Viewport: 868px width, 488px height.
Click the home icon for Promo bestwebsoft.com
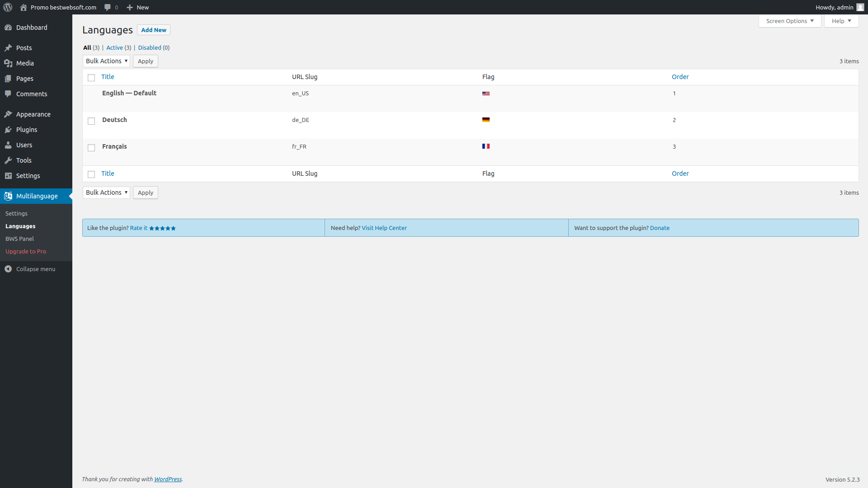coord(24,7)
